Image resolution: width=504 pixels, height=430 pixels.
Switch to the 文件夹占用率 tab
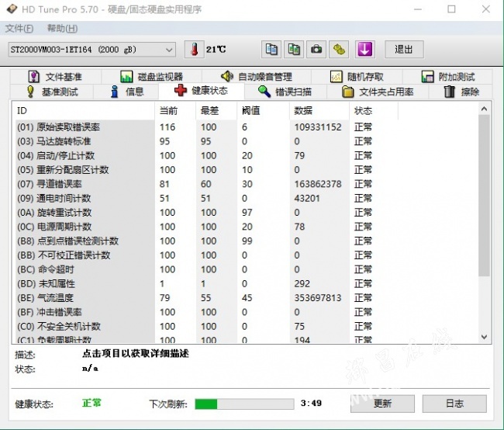point(378,92)
